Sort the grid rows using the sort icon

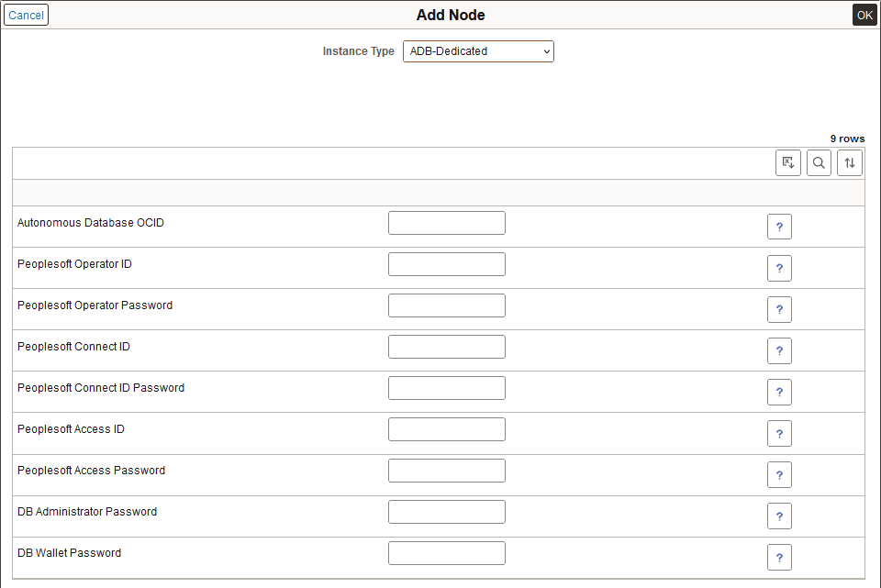coord(849,162)
